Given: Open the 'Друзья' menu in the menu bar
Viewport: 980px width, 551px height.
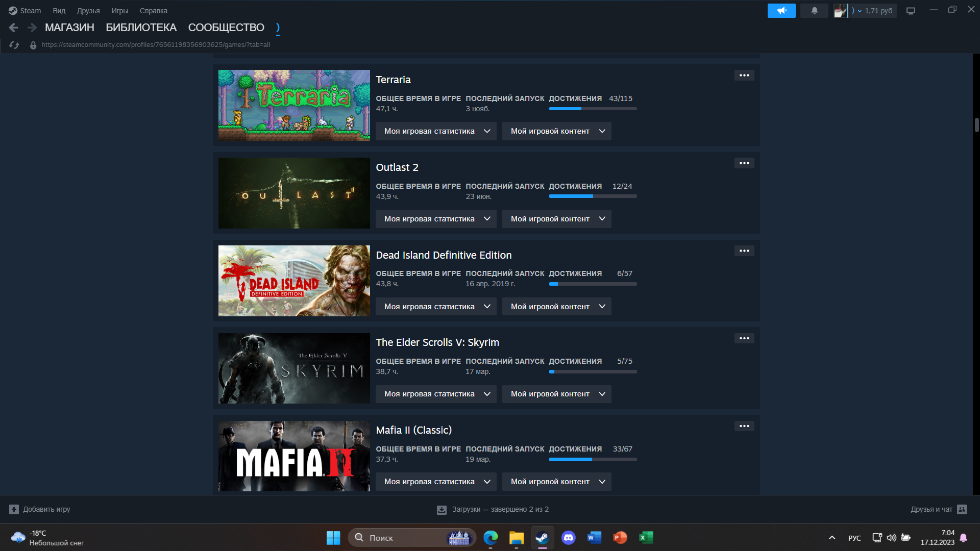Looking at the screenshot, I should (88, 11).
